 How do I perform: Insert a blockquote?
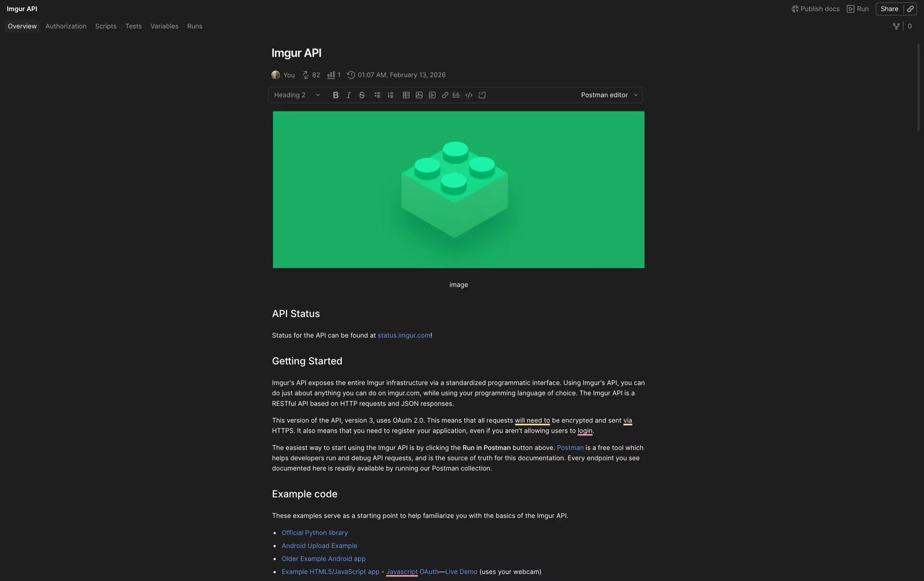[x=456, y=95]
